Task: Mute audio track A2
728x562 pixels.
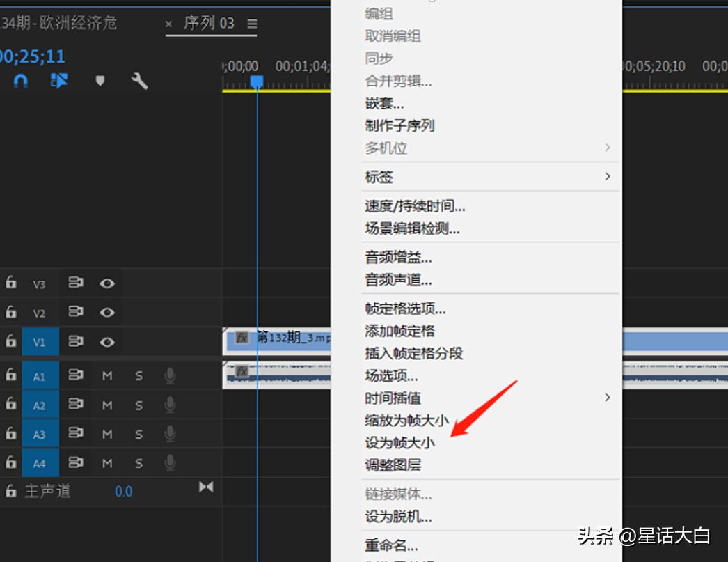Action: tap(106, 404)
